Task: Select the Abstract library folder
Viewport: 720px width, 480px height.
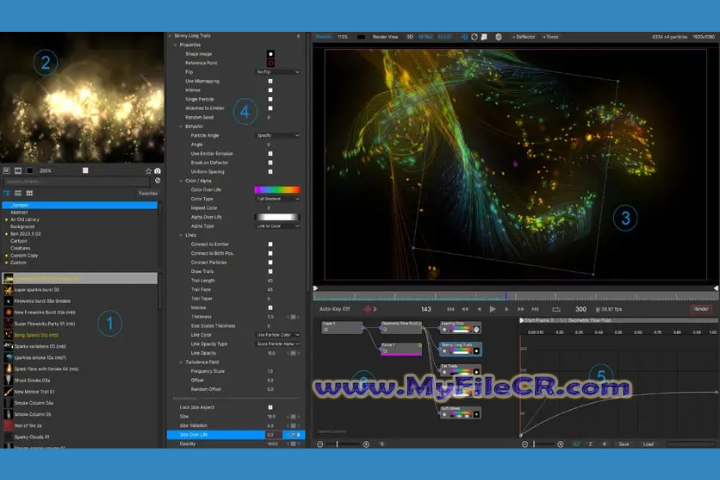Action: click(x=19, y=212)
